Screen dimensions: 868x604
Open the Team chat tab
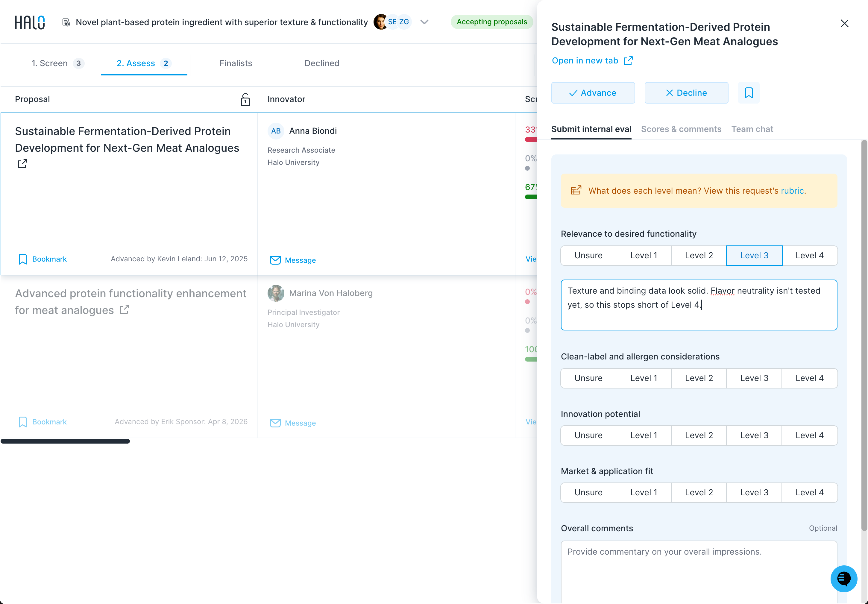point(752,129)
